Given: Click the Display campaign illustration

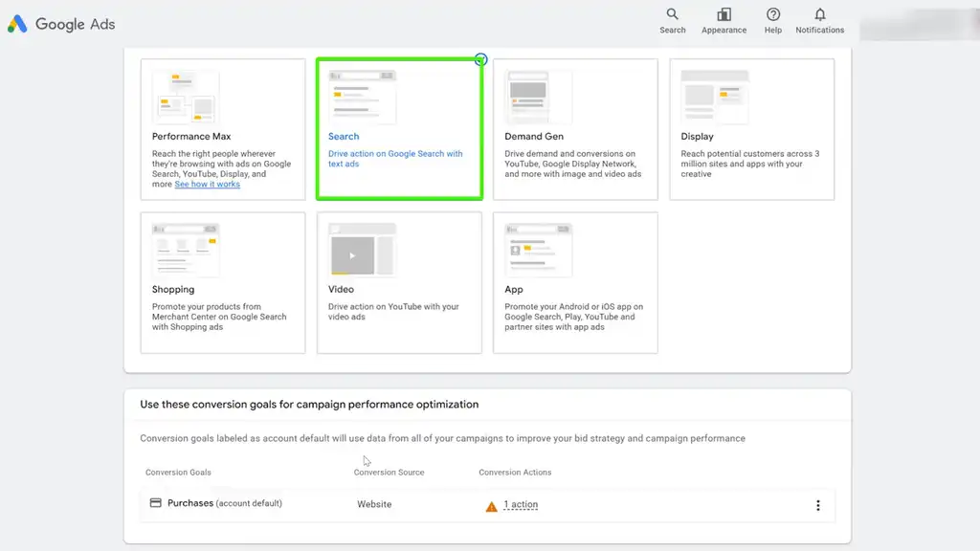Looking at the screenshot, I should click(x=714, y=97).
